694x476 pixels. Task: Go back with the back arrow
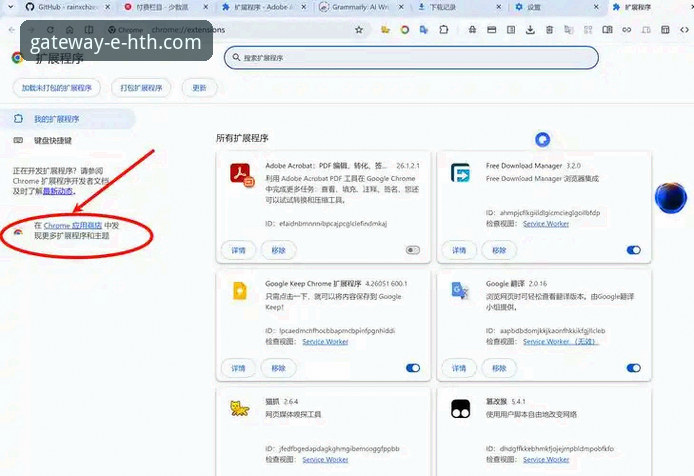coord(12,30)
